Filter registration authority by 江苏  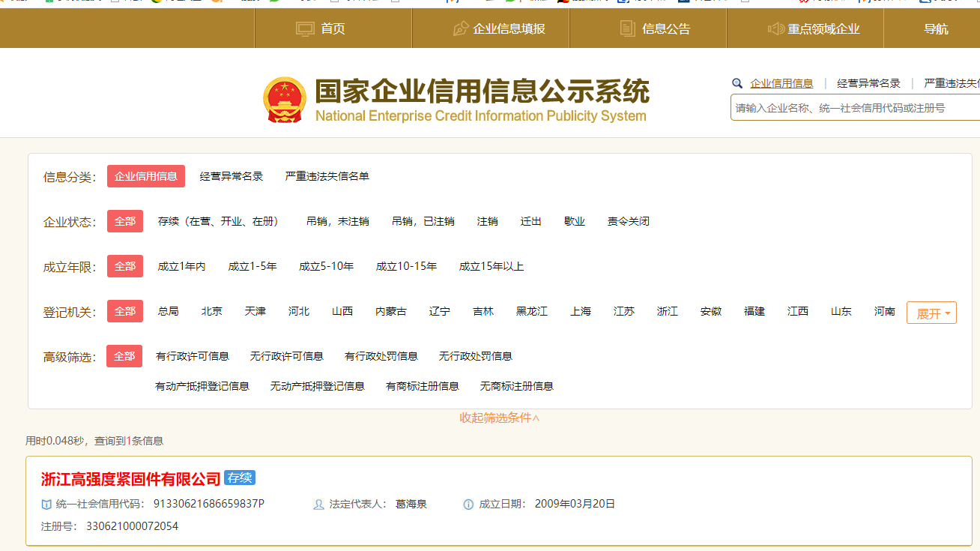pos(624,311)
